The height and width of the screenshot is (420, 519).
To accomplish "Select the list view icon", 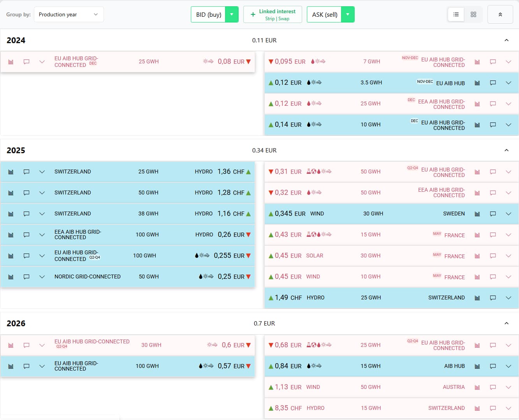I will pos(456,14).
